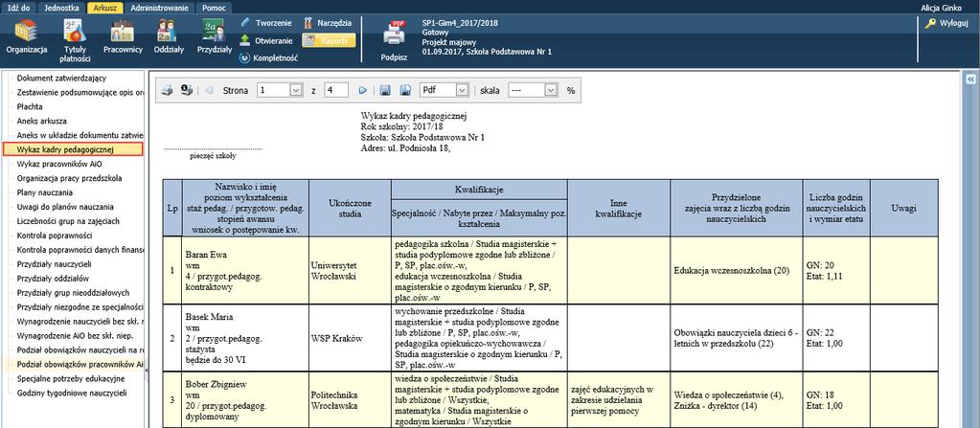
Task: Click the second save-copy disk icon
Action: [x=405, y=90]
